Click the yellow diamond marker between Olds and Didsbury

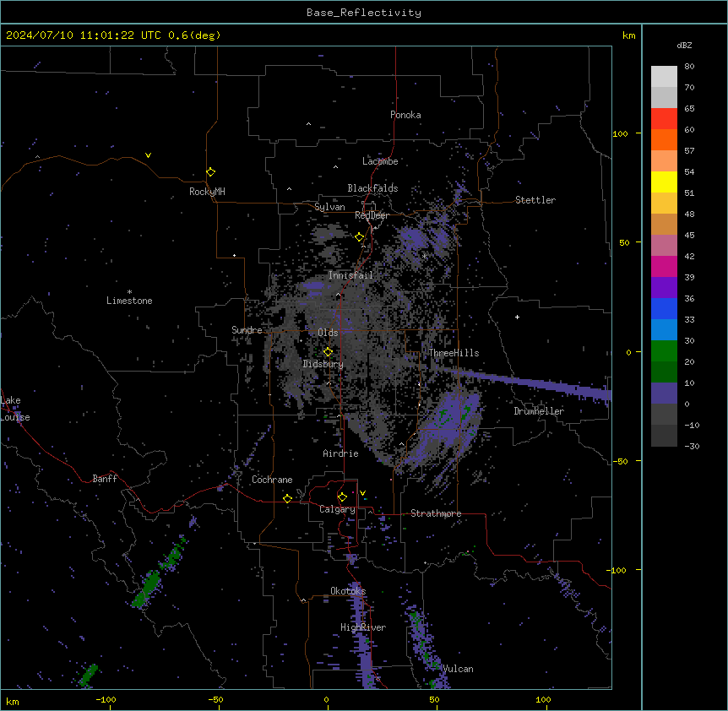[x=328, y=352]
